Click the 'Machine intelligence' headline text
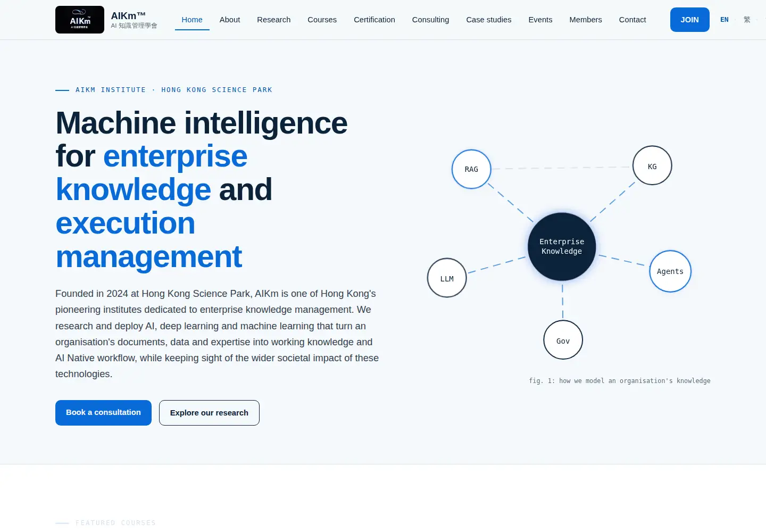 point(202,123)
